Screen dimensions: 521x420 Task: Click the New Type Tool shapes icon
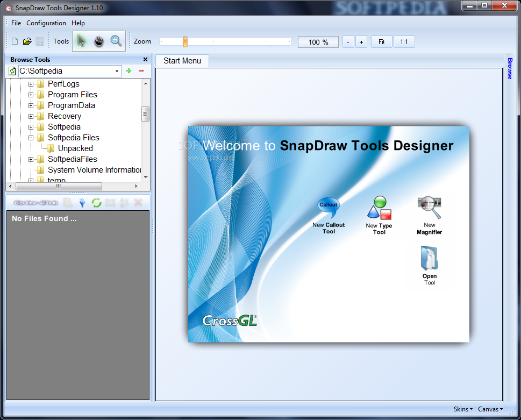click(380, 208)
